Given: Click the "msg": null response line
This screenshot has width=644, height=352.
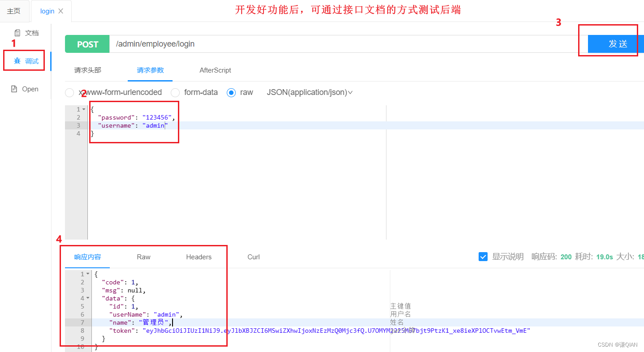Looking at the screenshot, I should click(x=124, y=290).
